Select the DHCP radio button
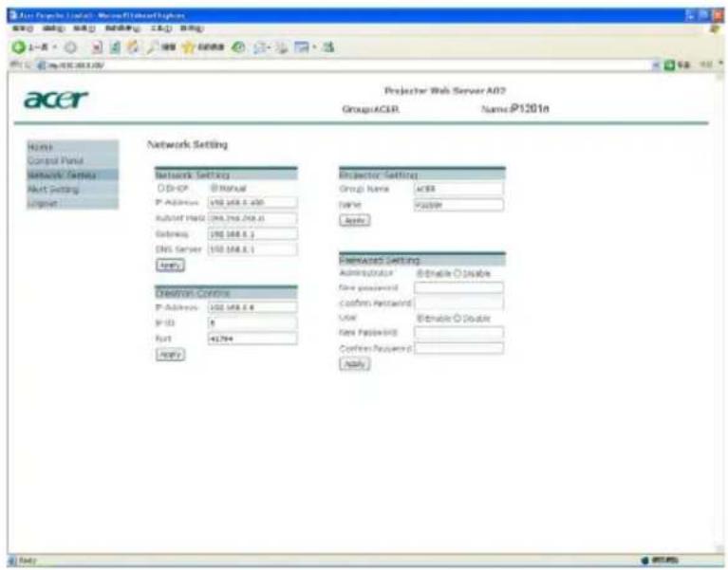This screenshot has width=728, height=570. 161,189
